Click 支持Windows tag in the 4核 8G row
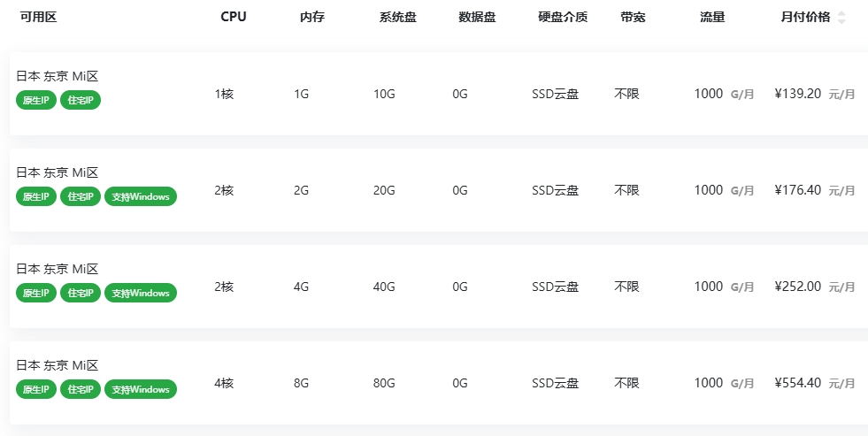 (141, 389)
